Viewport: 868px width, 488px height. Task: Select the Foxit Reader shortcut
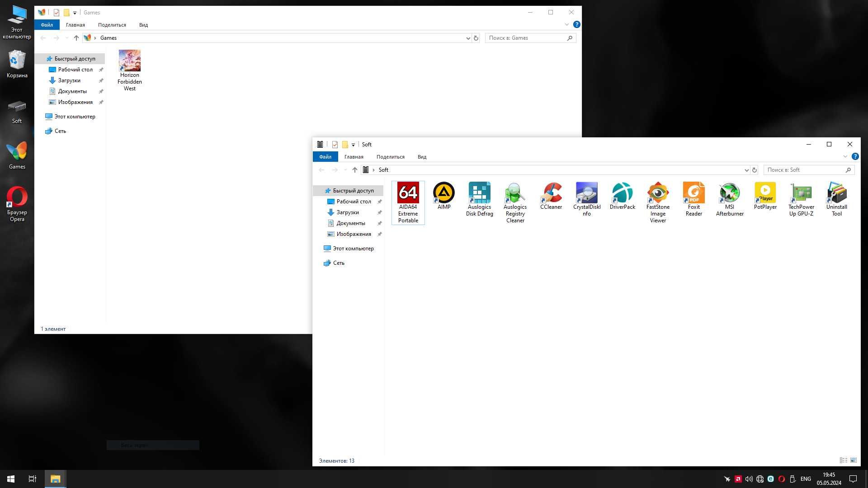click(693, 199)
